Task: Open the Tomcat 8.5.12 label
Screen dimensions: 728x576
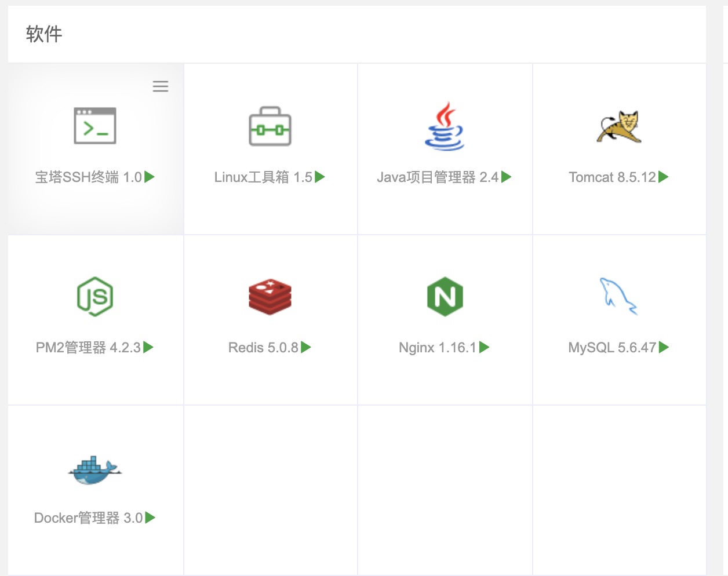Action: pos(613,177)
